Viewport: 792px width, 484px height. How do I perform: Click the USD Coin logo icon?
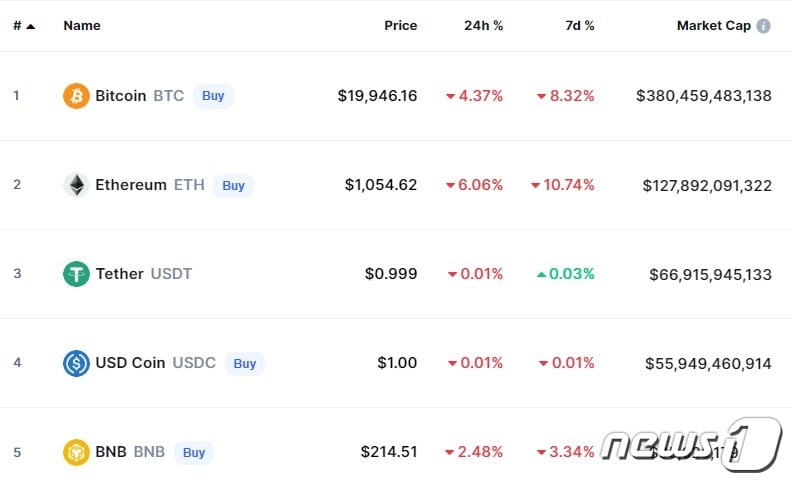76,363
